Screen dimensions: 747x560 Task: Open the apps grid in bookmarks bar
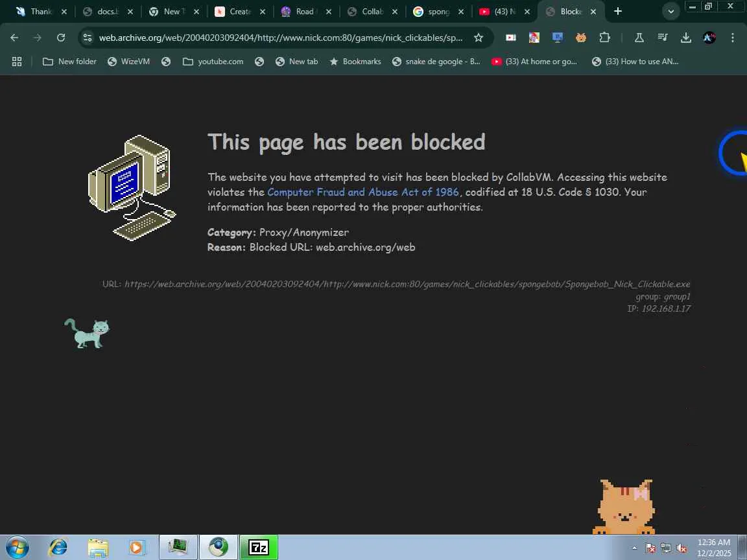[x=17, y=62]
